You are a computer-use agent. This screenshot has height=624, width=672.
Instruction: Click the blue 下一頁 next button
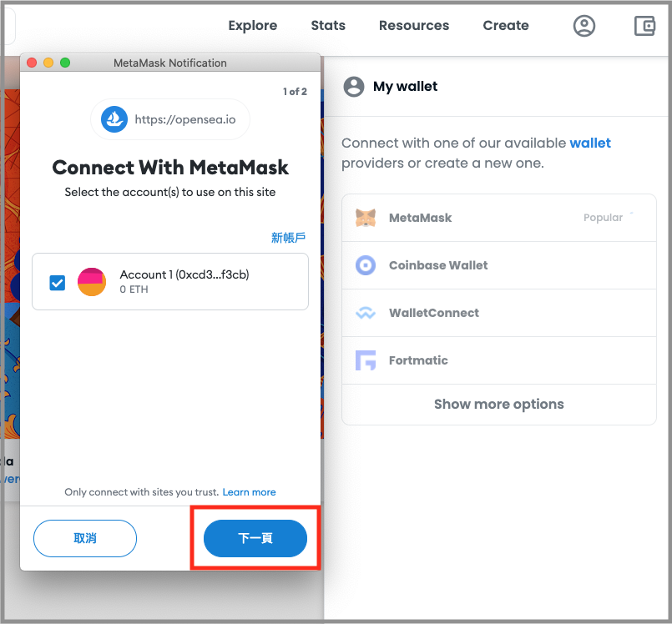click(x=255, y=538)
